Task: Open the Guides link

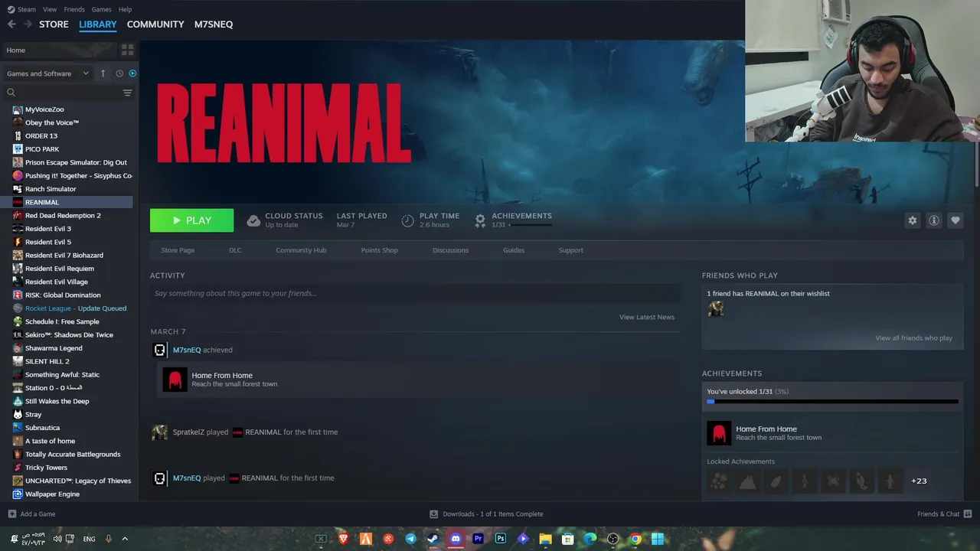Action: pyautogui.click(x=514, y=250)
